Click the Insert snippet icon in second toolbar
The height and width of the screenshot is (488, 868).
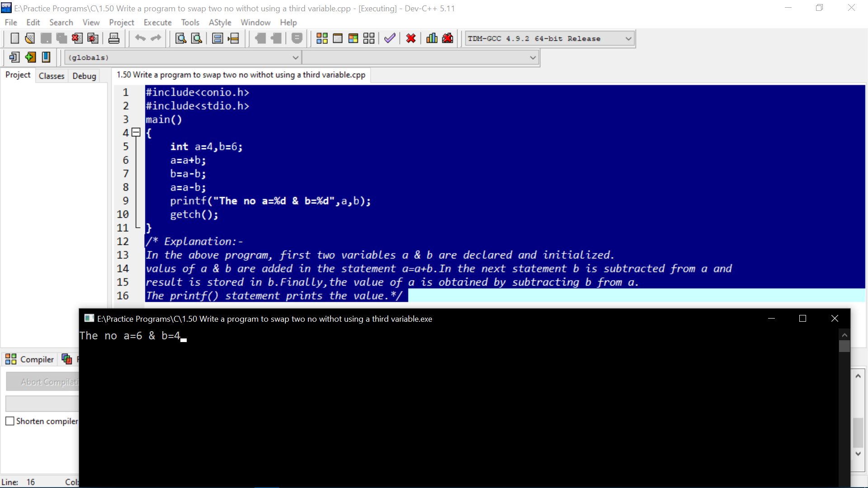[14, 57]
